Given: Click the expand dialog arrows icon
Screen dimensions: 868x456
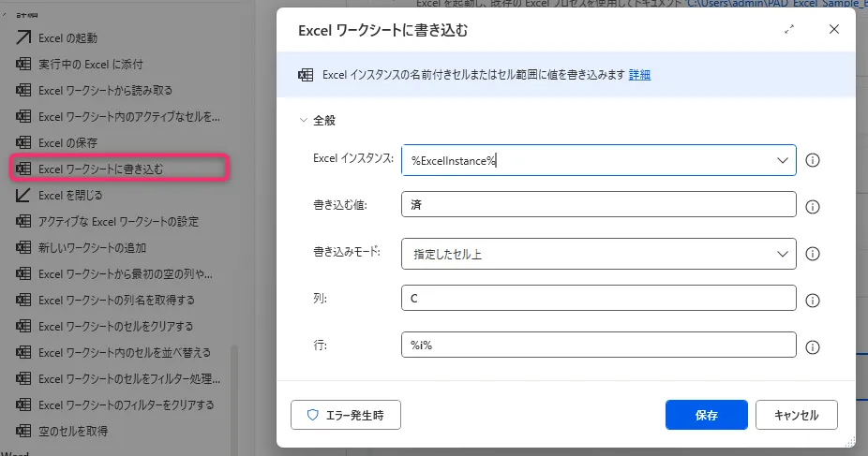Looking at the screenshot, I should tap(789, 30).
